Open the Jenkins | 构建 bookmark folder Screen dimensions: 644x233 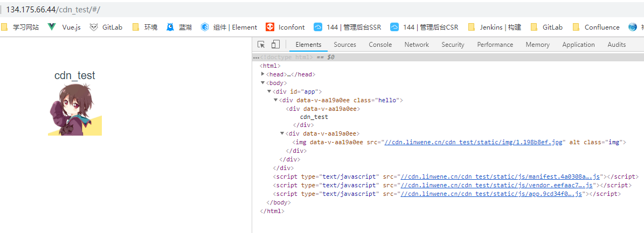click(495, 27)
